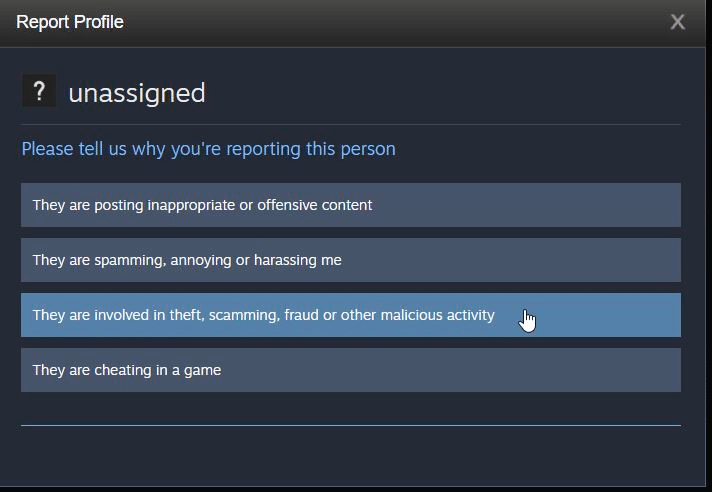Select the last reporting reason row
The width and height of the screenshot is (712, 492).
[351, 370]
